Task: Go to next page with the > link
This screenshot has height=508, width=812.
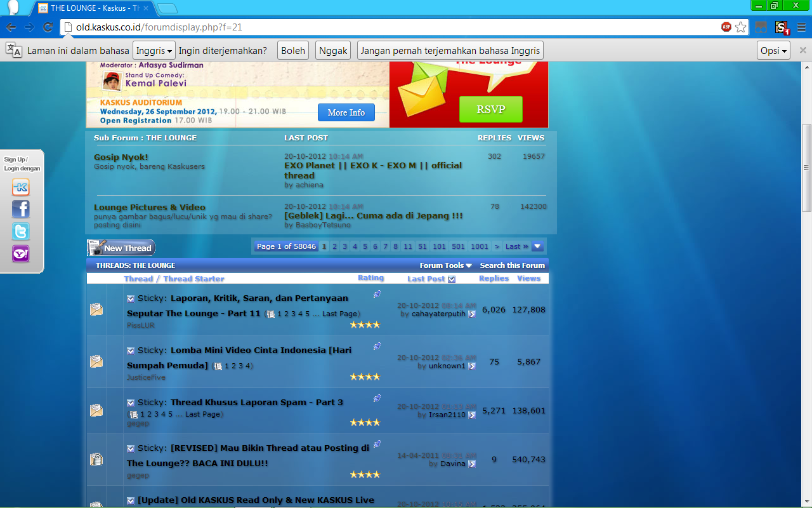Action: (x=497, y=246)
